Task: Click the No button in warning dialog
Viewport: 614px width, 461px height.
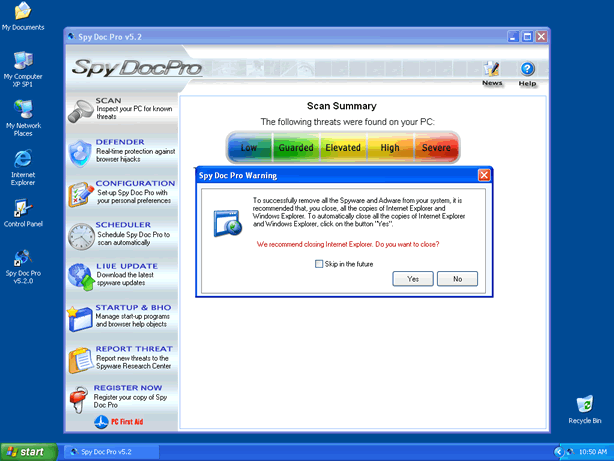Action: pyautogui.click(x=457, y=279)
